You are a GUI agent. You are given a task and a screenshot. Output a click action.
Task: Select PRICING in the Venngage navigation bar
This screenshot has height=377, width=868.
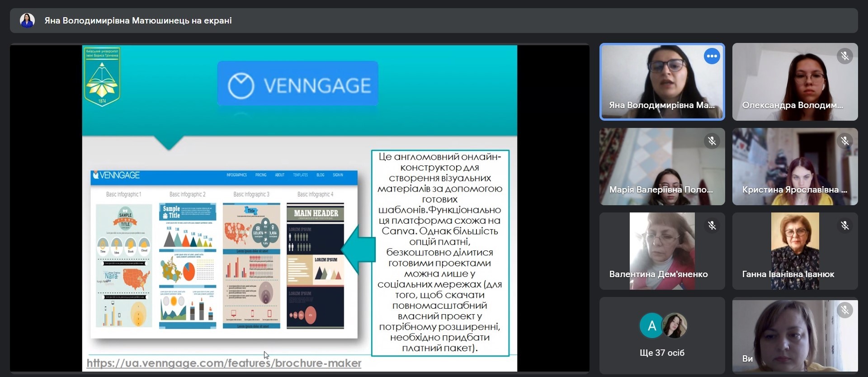click(261, 175)
